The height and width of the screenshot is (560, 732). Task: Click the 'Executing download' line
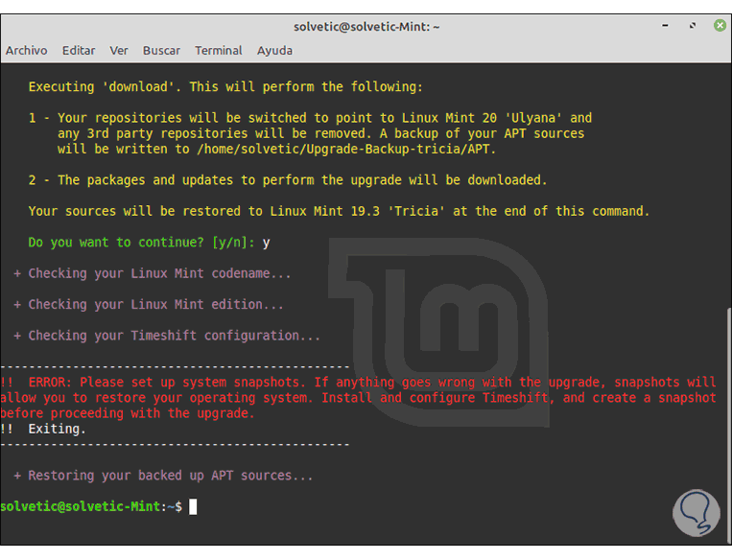[225, 87]
